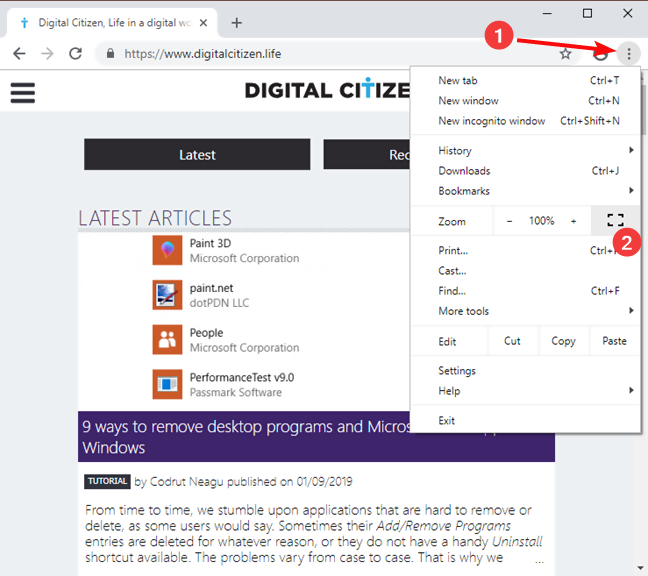Open the hamburger site menu

pyautogui.click(x=23, y=93)
